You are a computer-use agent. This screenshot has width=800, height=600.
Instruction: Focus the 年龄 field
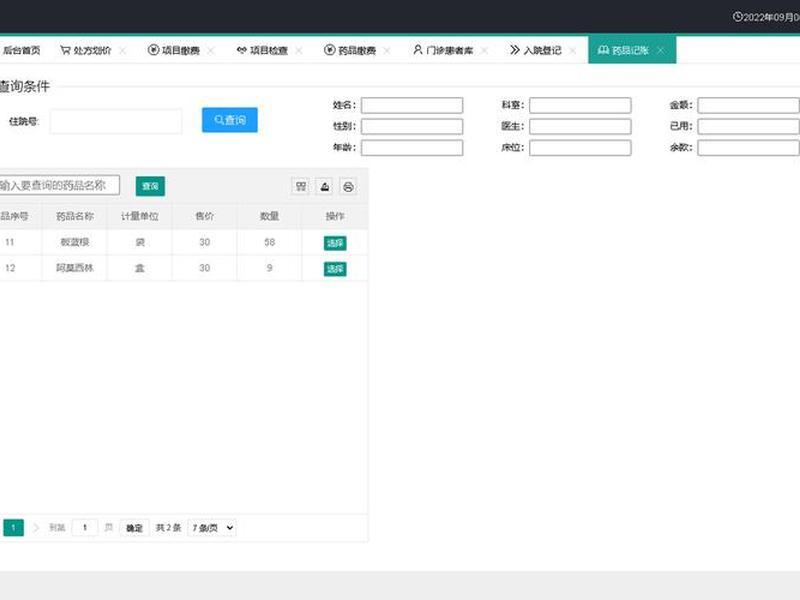coord(412,147)
